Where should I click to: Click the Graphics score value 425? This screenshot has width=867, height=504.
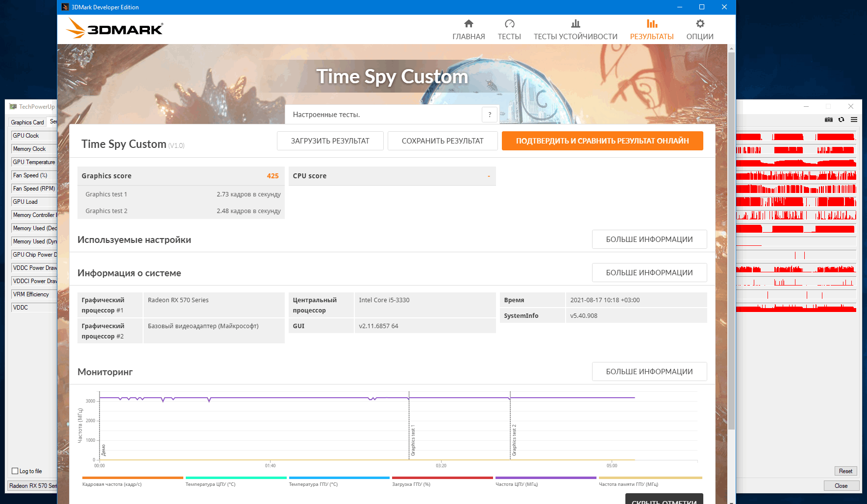point(272,176)
